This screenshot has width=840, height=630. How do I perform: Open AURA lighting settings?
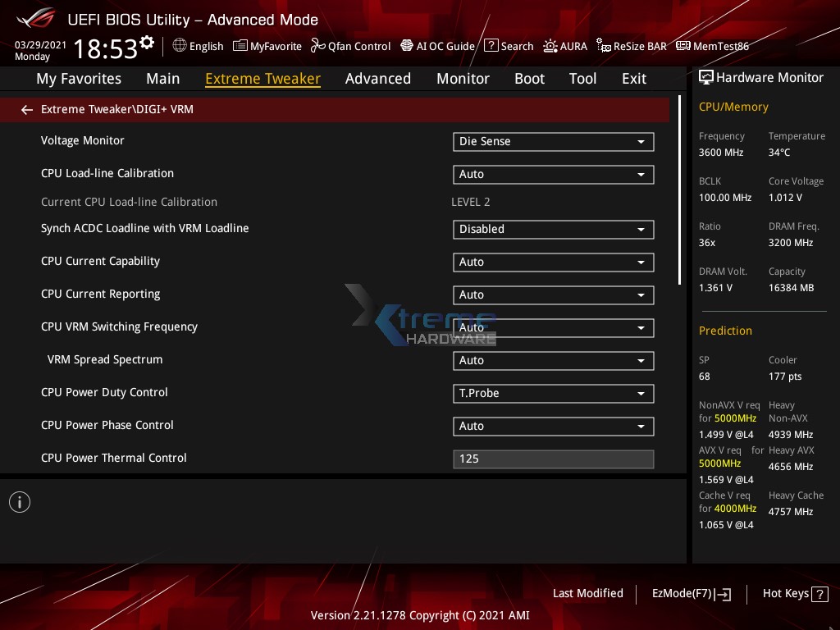565,46
